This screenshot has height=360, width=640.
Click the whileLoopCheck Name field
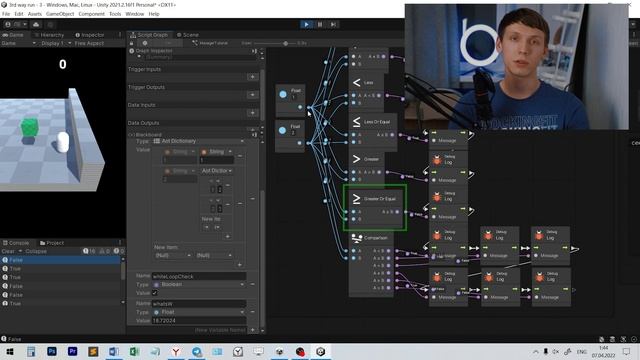pos(199,276)
